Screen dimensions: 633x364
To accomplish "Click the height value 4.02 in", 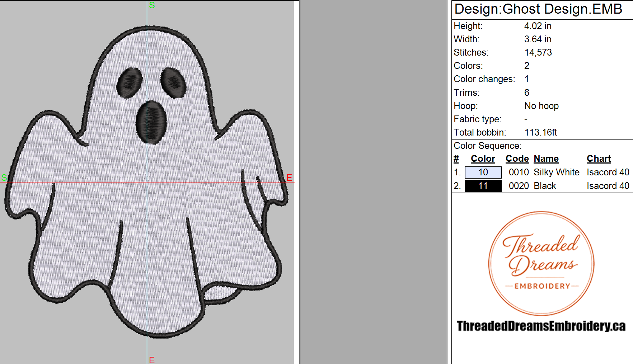I will click(538, 26).
